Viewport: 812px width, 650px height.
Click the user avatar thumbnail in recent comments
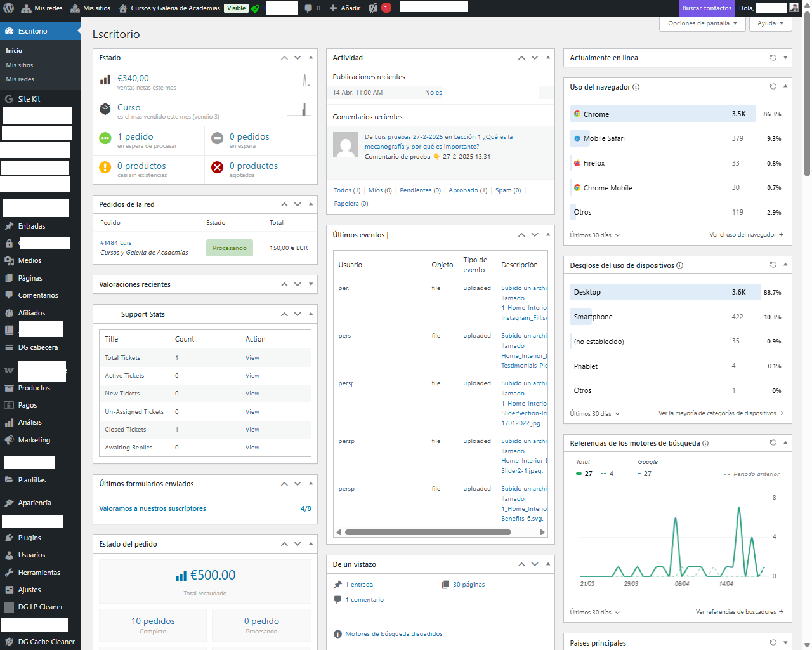pos(346,145)
